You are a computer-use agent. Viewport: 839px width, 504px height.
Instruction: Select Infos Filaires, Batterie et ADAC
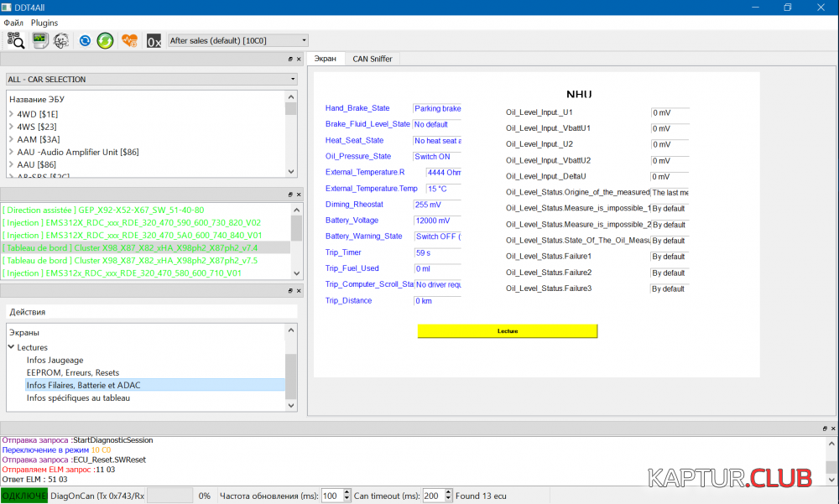(155, 385)
